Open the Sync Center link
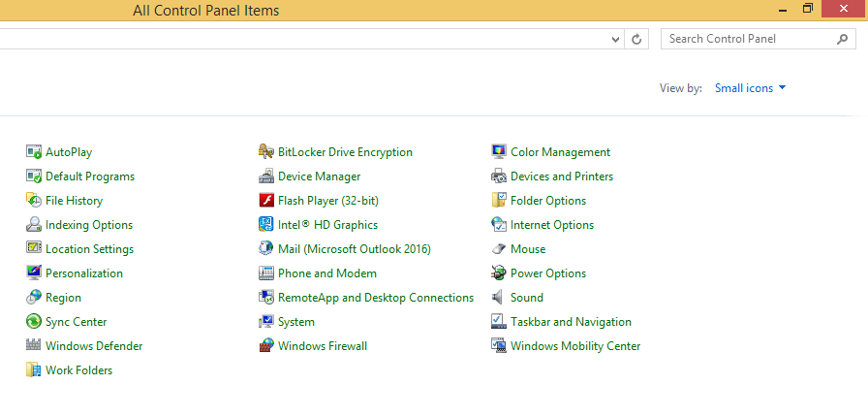This screenshot has width=868, height=417. point(76,322)
